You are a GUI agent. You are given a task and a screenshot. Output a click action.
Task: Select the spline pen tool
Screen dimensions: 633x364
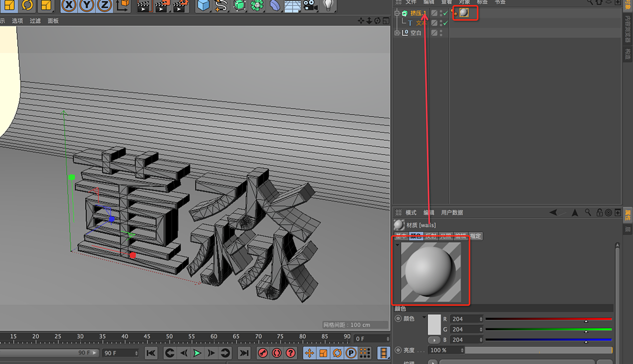[222, 6]
